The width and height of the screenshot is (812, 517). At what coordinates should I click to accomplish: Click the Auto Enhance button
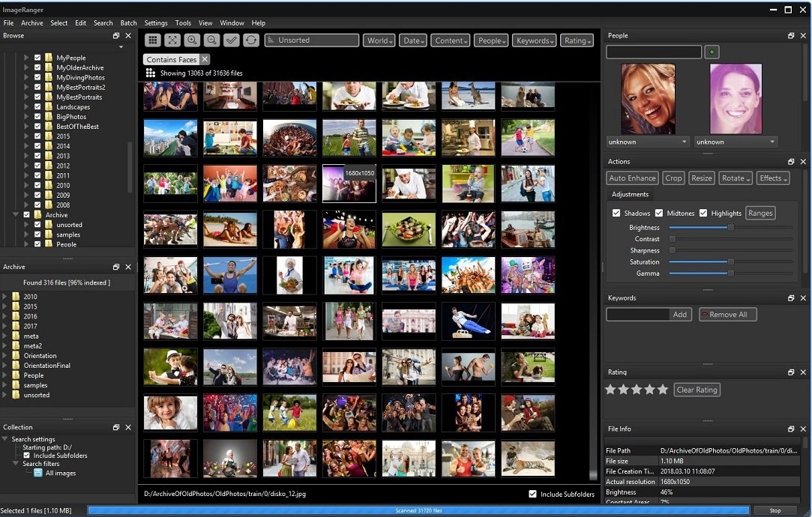click(632, 178)
